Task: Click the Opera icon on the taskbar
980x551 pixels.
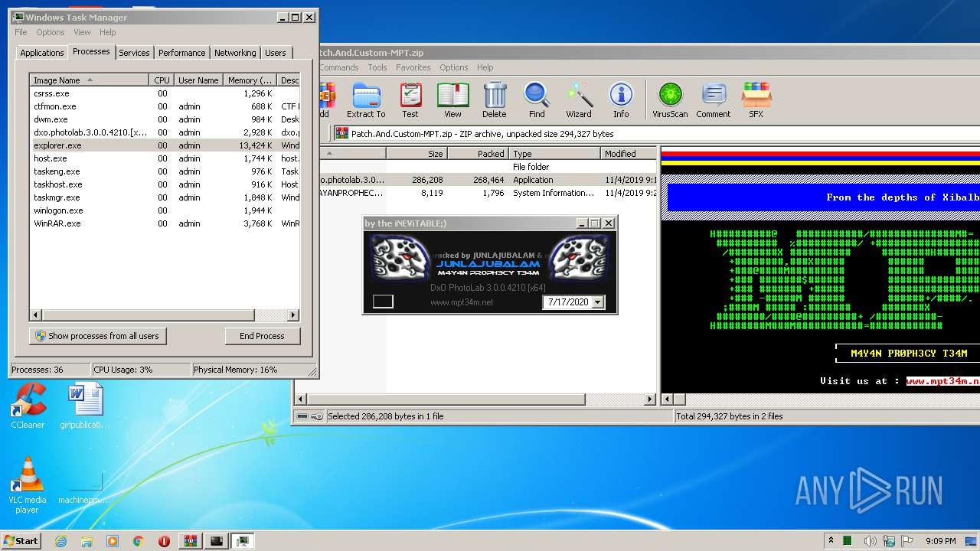Action: (x=164, y=541)
